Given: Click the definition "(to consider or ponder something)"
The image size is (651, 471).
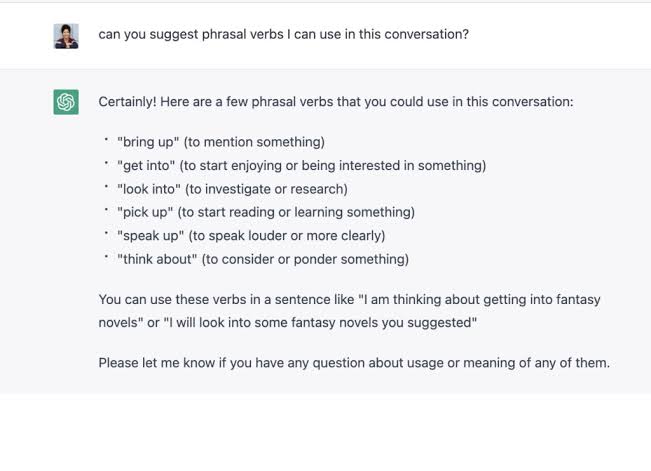Looking at the screenshot, I should coord(305,259).
